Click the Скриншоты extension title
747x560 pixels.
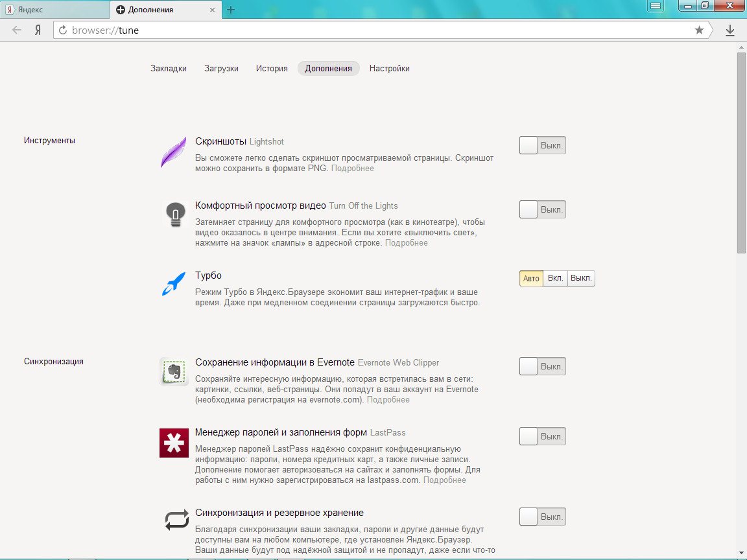(220, 141)
